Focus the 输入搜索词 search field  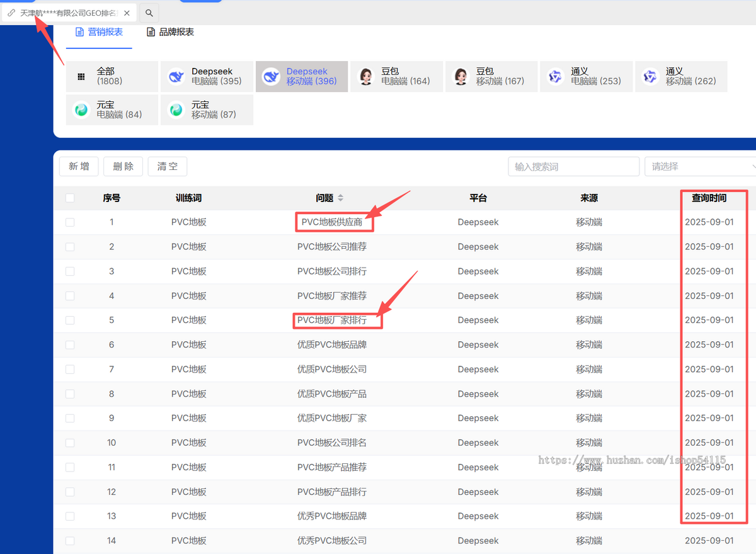[574, 166]
